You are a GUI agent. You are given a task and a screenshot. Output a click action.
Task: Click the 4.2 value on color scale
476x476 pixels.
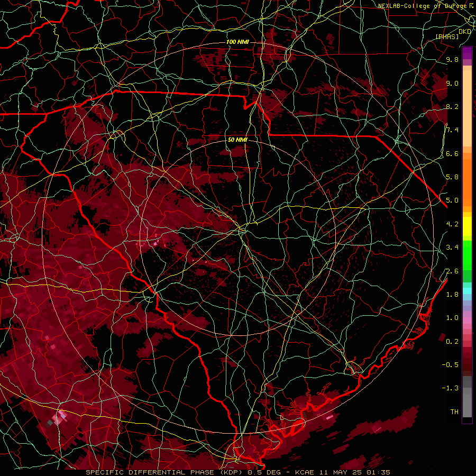[452, 224]
